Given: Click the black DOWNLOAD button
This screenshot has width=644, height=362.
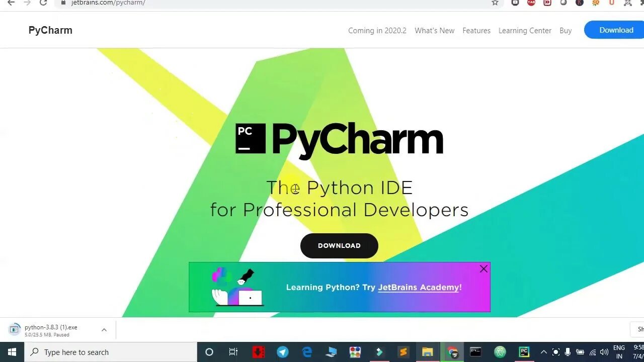Looking at the screenshot, I should pos(339,246).
